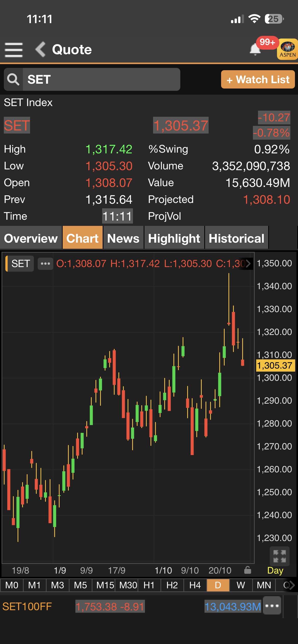The width and height of the screenshot is (298, 644).
Task: Select the weekly W timeframe
Action: click(241, 585)
